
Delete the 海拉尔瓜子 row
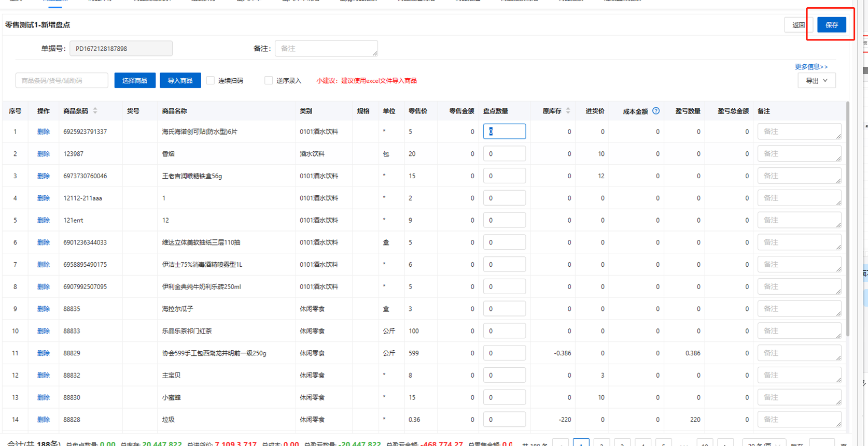tap(44, 309)
